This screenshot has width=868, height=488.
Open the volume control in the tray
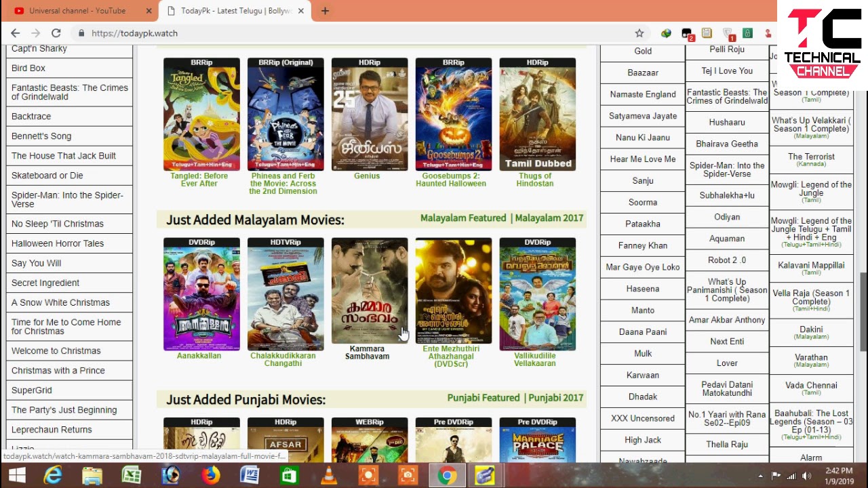[x=805, y=476]
